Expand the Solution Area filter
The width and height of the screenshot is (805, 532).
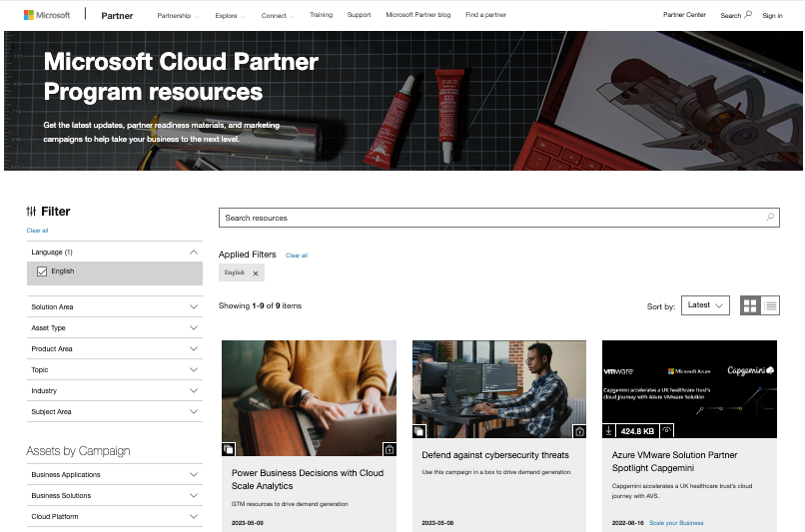click(115, 306)
